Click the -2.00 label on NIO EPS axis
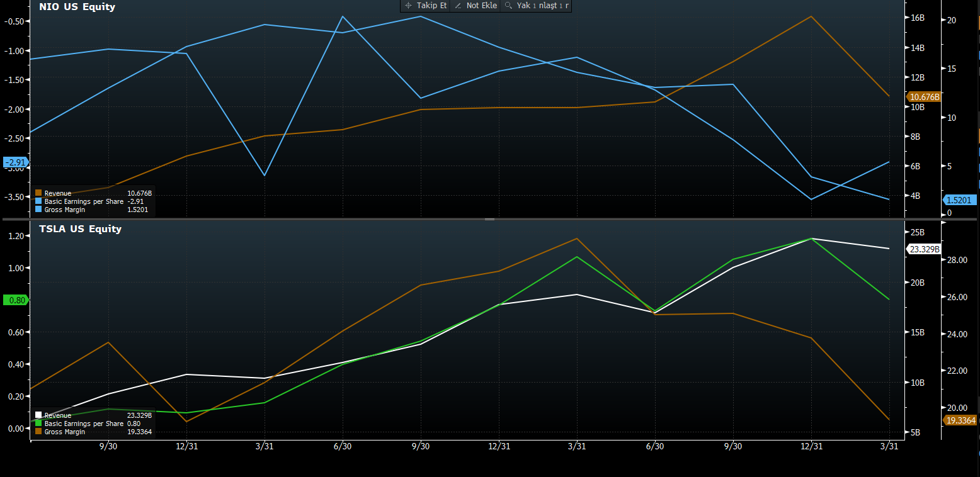This screenshot has width=980, height=477. [x=14, y=109]
